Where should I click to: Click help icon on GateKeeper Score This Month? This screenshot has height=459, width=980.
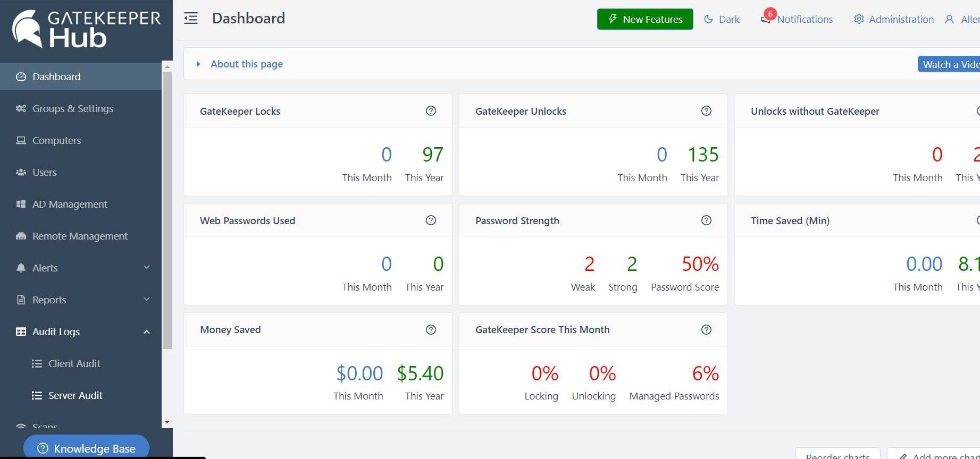[706, 330]
